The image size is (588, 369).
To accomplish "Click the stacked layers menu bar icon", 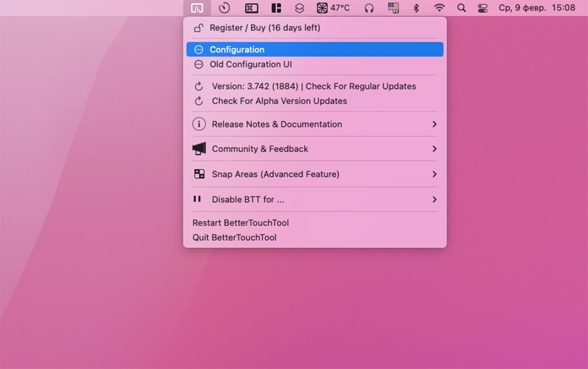I will [299, 8].
